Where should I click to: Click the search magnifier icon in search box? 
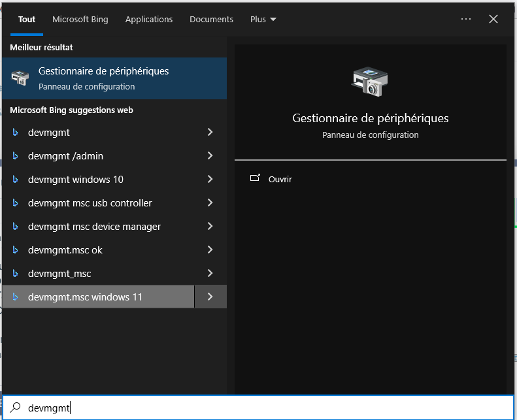point(15,408)
